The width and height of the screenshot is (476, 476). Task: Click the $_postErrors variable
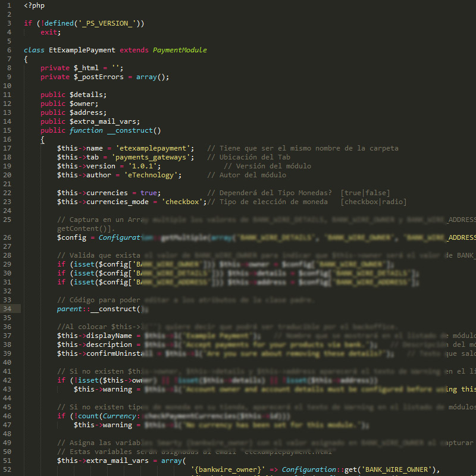coord(99,77)
